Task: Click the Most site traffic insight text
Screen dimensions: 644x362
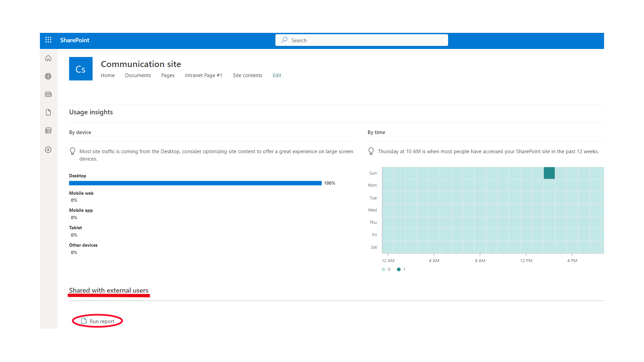Action: [216, 155]
